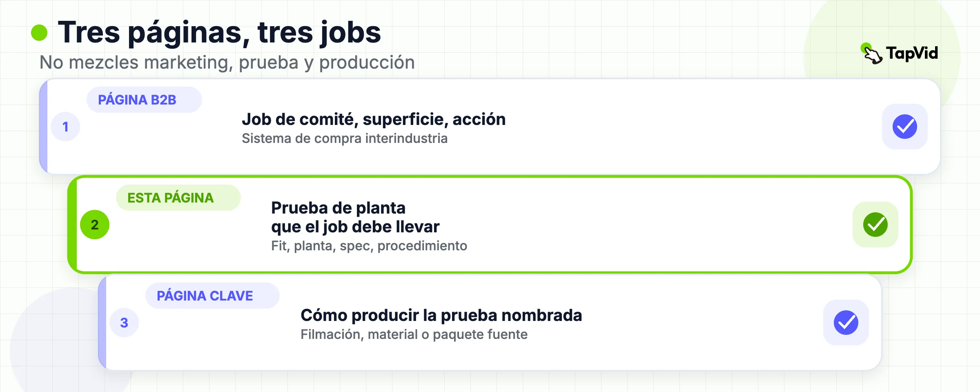The image size is (980, 392).
Task: Select 'Filmación, material o paquete fuente' subtitle
Action: point(414,334)
